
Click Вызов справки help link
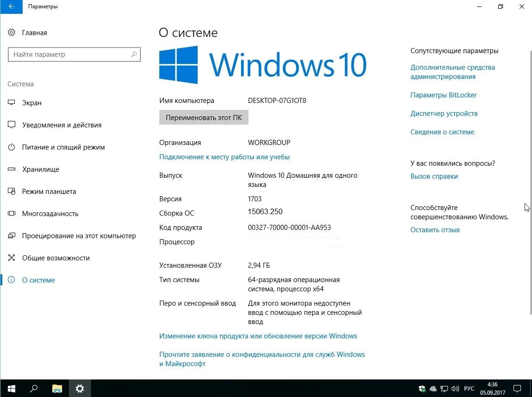434,176
